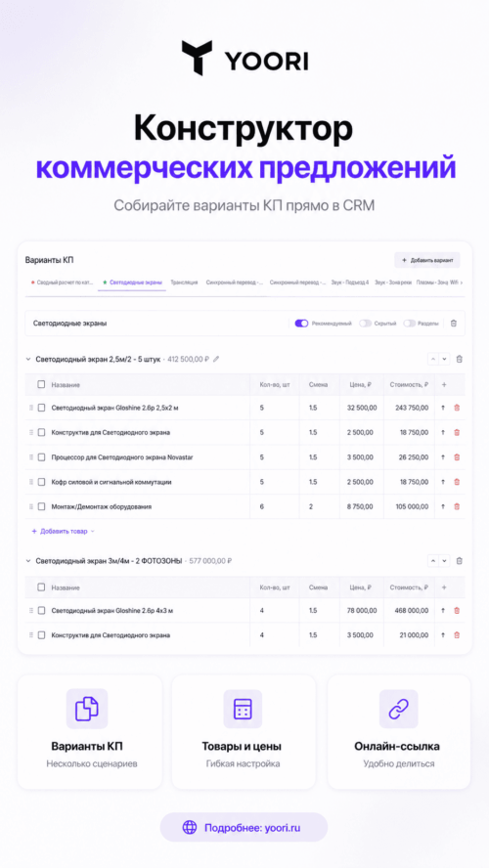Open the Добавить товар dropdown
Image resolution: width=489 pixels, height=868 pixels.
pyautogui.click(x=64, y=531)
